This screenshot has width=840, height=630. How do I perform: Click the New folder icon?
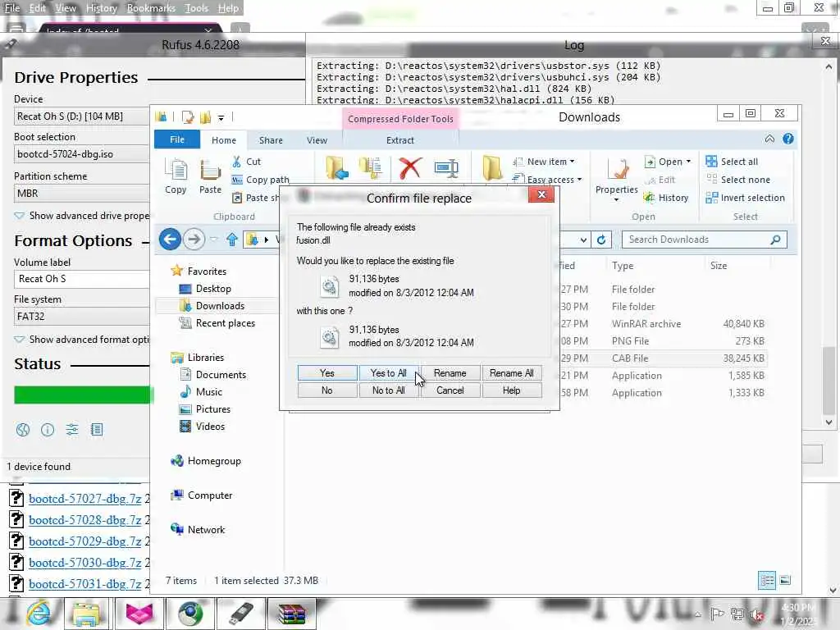click(x=492, y=167)
